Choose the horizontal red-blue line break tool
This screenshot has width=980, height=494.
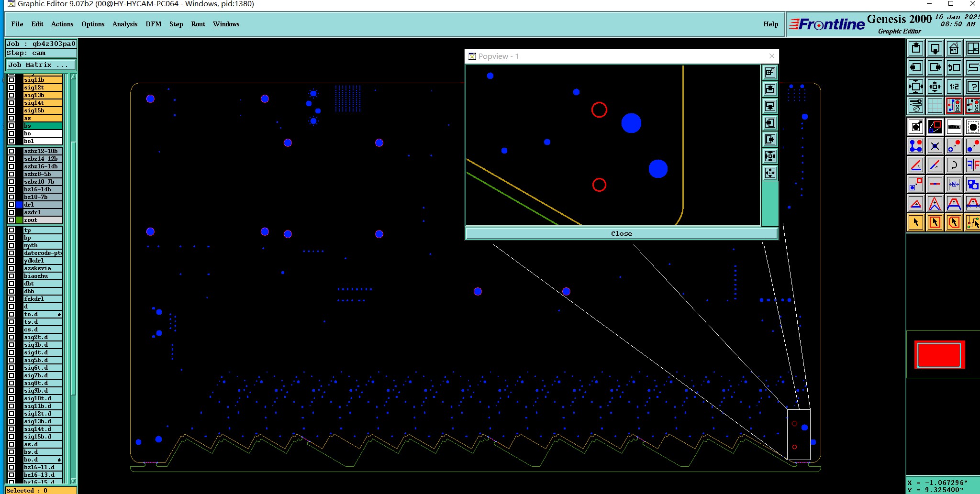[935, 184]
